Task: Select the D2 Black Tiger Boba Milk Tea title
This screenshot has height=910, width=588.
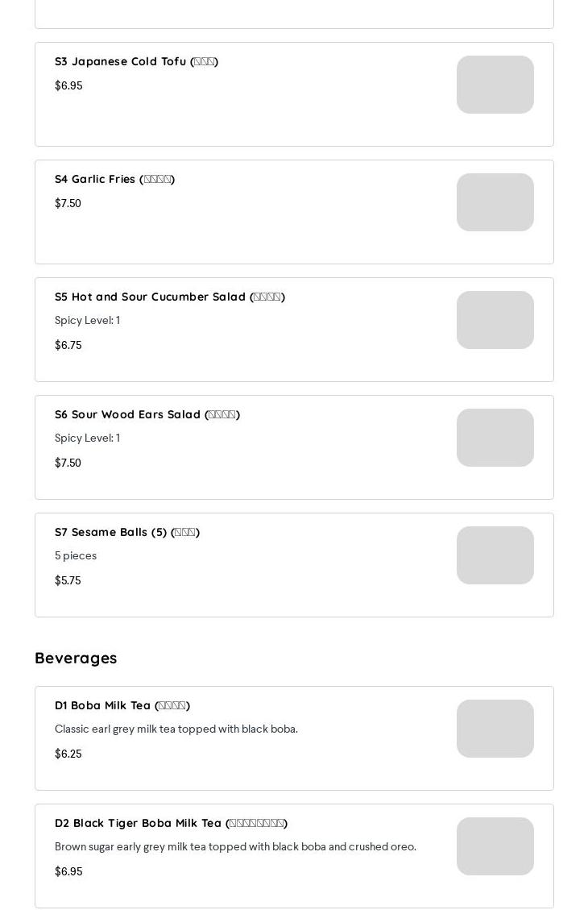Action: coord(171,823)
